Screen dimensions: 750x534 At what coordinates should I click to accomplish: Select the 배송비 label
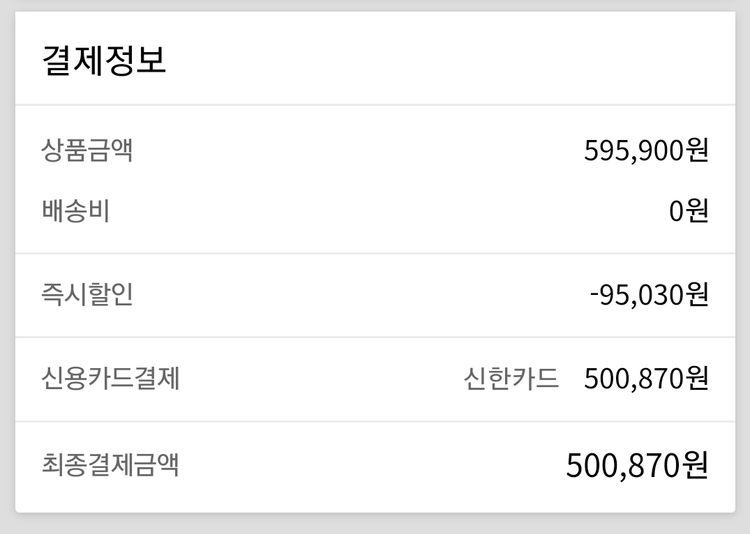click(76, 212)
